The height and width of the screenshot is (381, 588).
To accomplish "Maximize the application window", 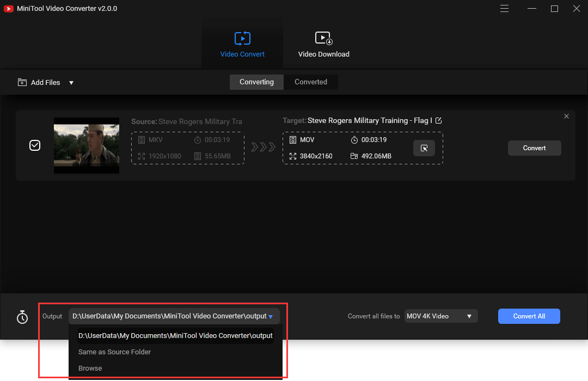I will (554, 9).
